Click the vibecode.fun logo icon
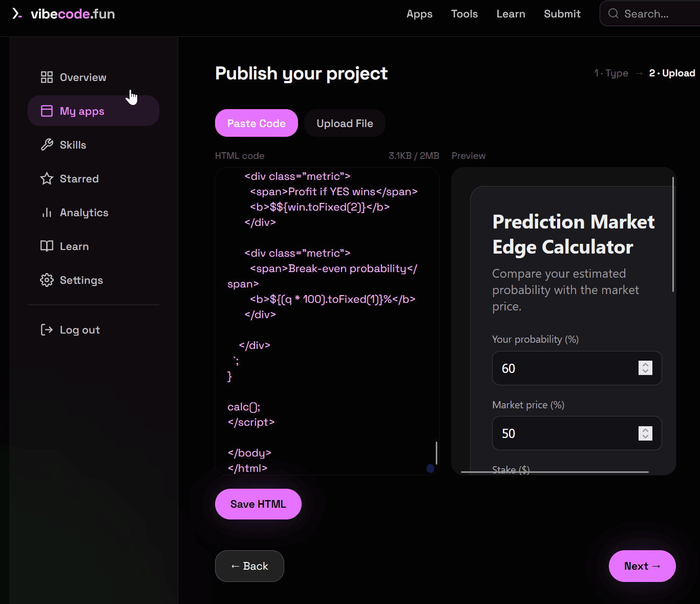 point(17,14)
